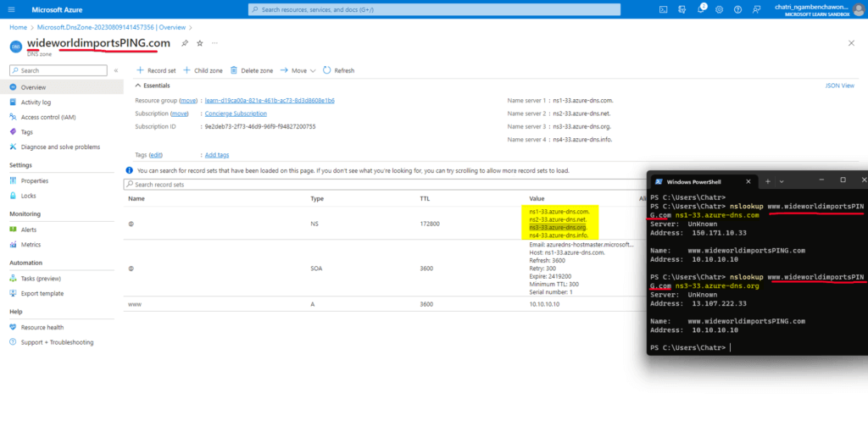Open the resource group learn-d19ca00a link
This screenshot has height=432, width=868.
[270, 101]
